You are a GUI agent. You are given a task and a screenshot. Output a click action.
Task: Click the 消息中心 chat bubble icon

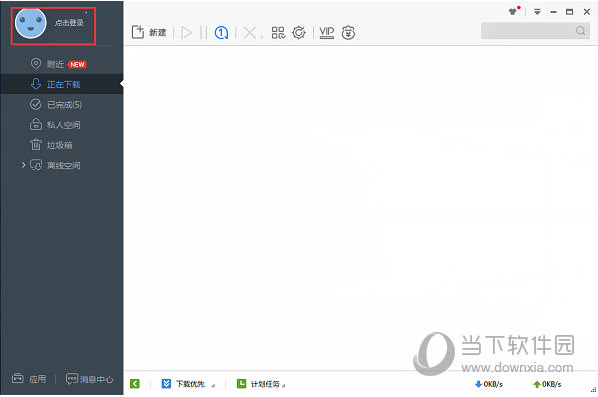72,378
